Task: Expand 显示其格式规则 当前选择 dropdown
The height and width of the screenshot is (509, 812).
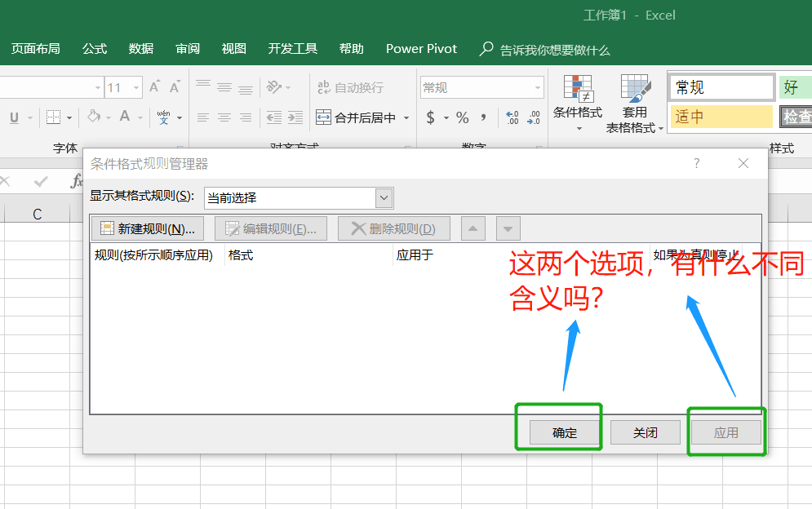Action: (x=384, y=197)
